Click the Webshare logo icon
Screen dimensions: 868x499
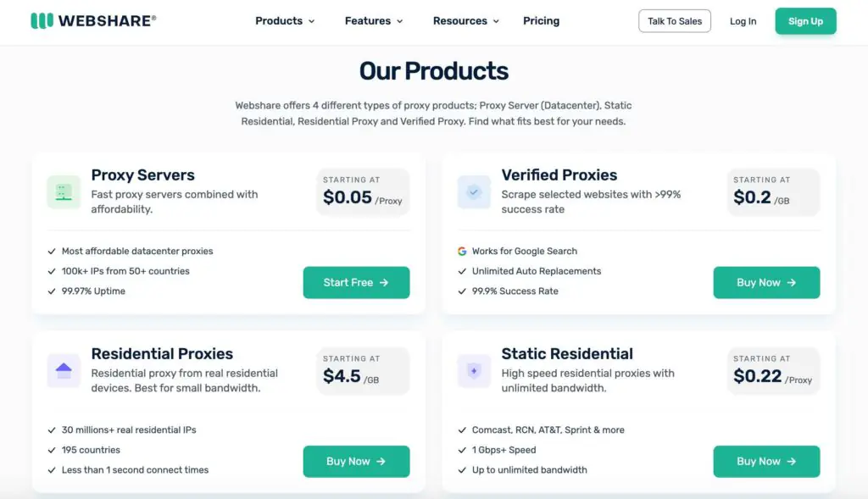(x=42, y=21)
